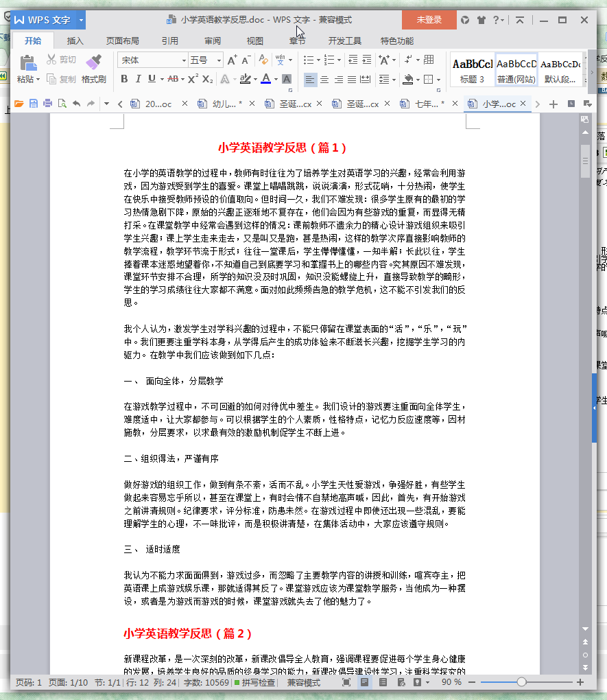This screenshot has width=607, height=700.
Task: Open the font size dropdown (五号)
Action: (x=219, y=60)
